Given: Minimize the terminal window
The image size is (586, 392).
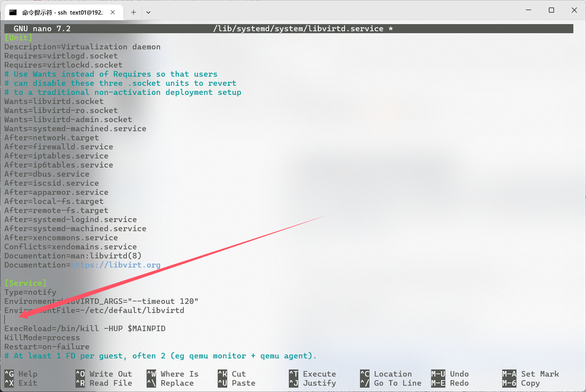Looking at the screenshot, I should tap(528, 10).
